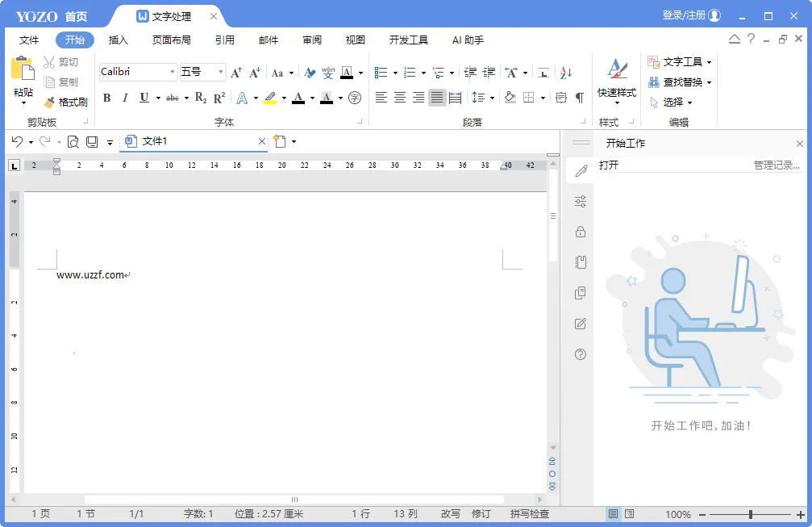This screenshot has height=527, width=812.
Task: Click the undo arrow icon
Action: point(17,142)
